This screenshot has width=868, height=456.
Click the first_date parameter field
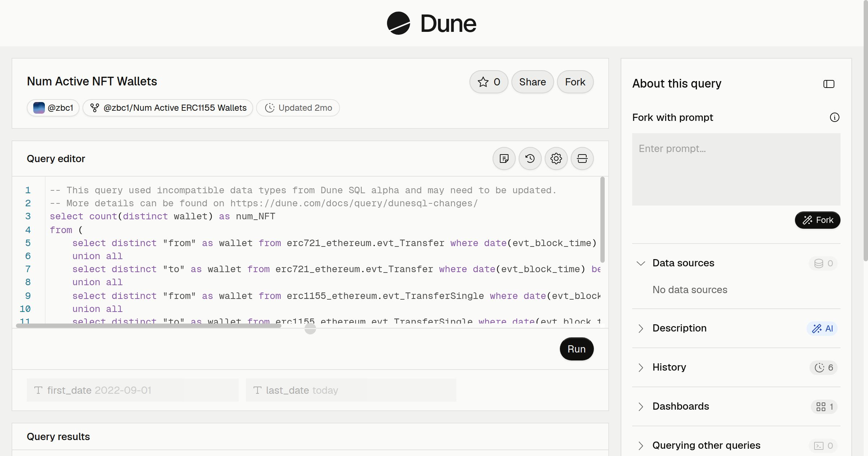tap(133, 390)
